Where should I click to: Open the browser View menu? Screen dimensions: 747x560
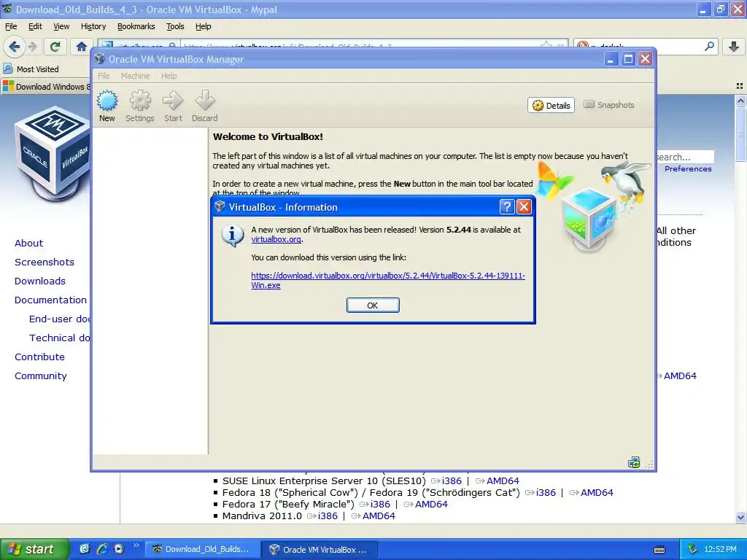(61, 26)
